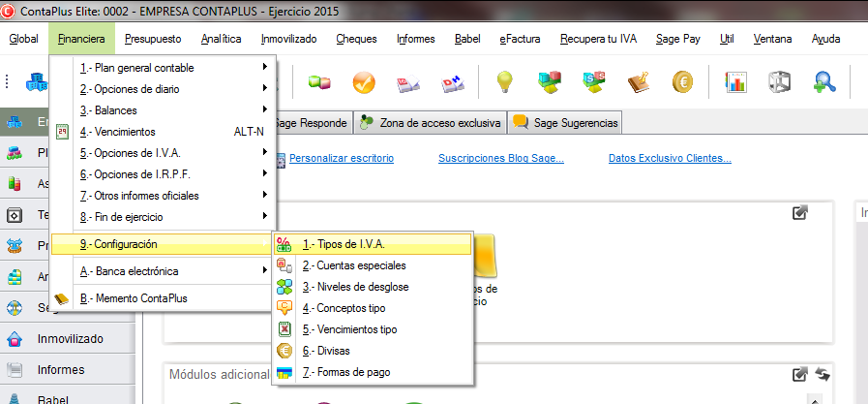Open the Datos Exclusivo Clientes link

coord(670,159)
